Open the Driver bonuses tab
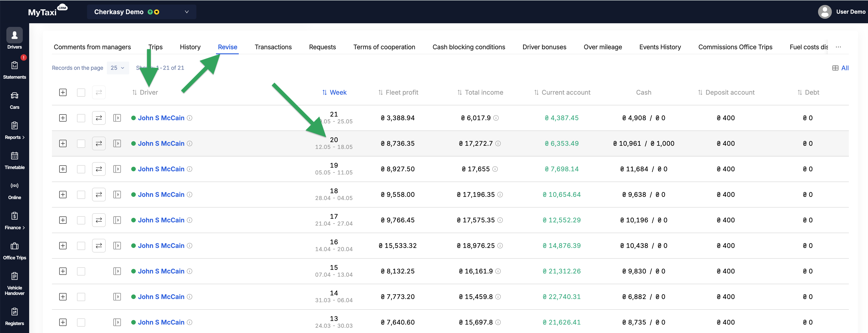The height and width of the screenshot is (333, 868). [544, 47]
